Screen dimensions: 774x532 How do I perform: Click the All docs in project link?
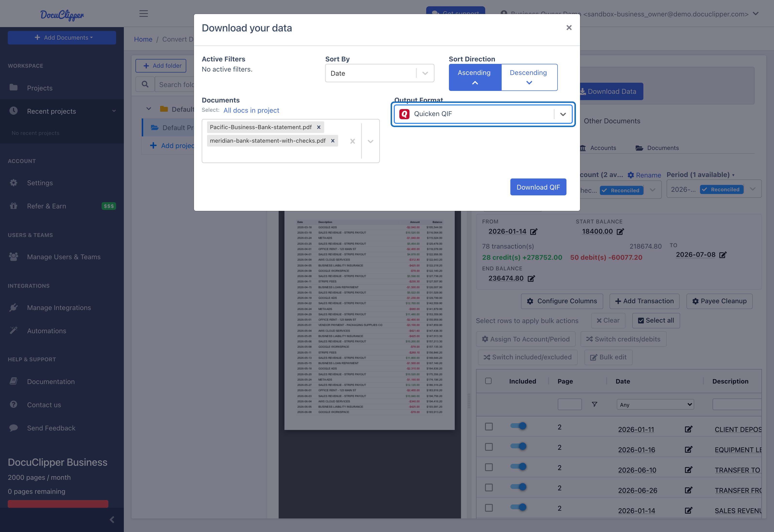(x=251, y=110)
